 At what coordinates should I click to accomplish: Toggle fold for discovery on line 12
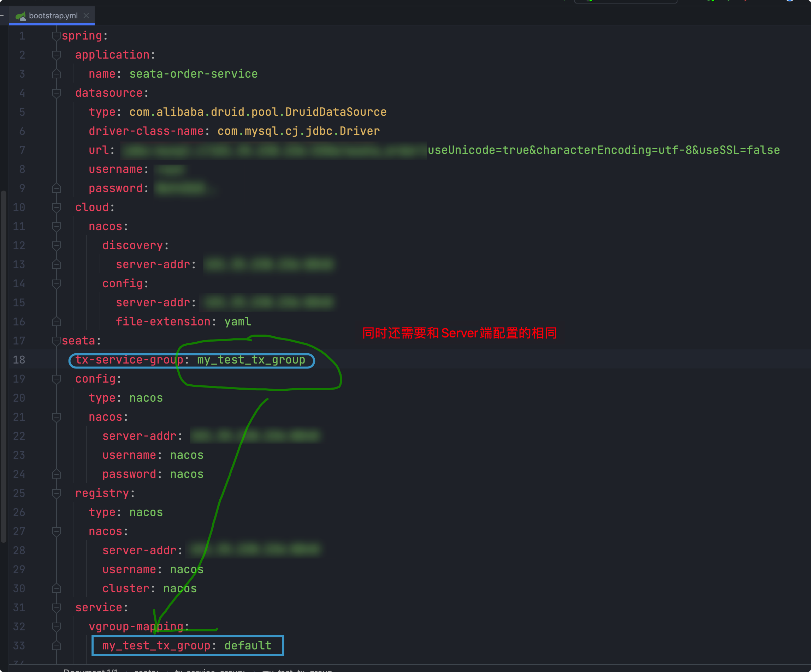[57, 246]
